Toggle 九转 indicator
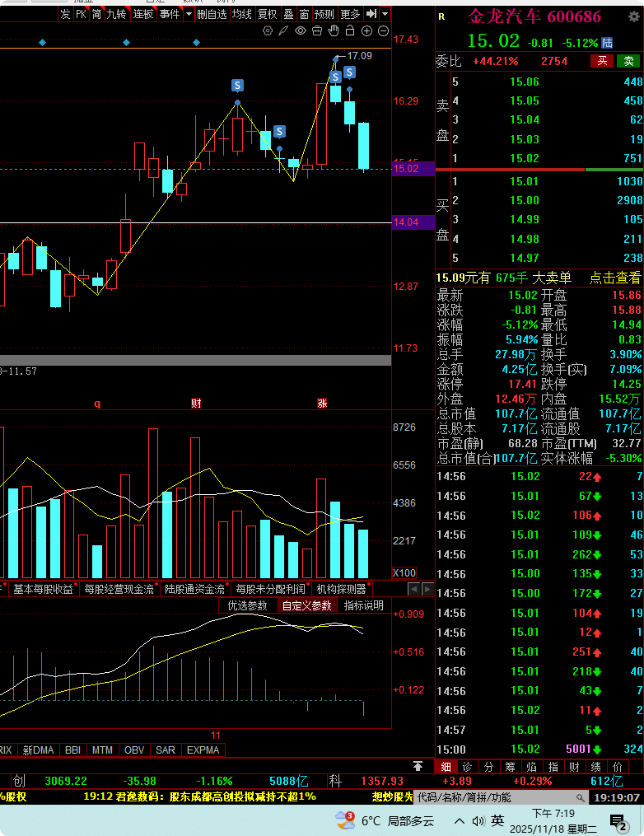This screenshot has height=836, width=644. click(117, 14)
